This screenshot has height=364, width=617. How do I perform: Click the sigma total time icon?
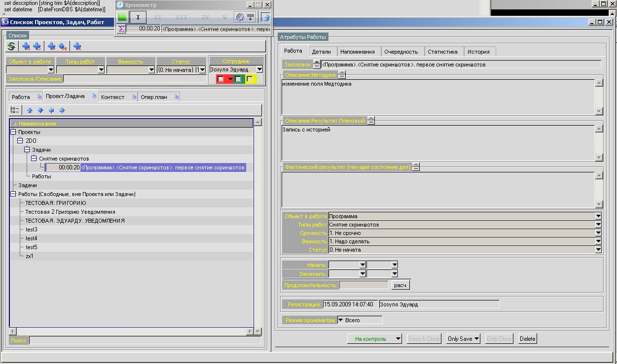tap(121, 29)
